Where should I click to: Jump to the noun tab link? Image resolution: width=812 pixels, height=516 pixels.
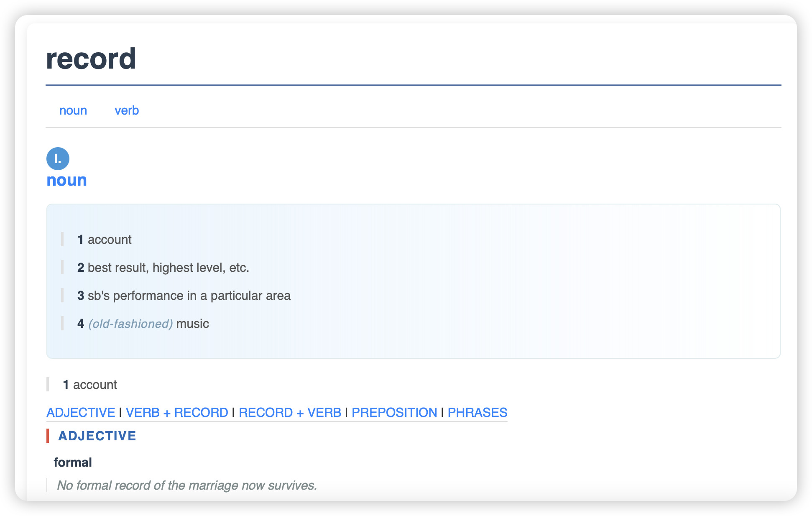coord(73,110)
